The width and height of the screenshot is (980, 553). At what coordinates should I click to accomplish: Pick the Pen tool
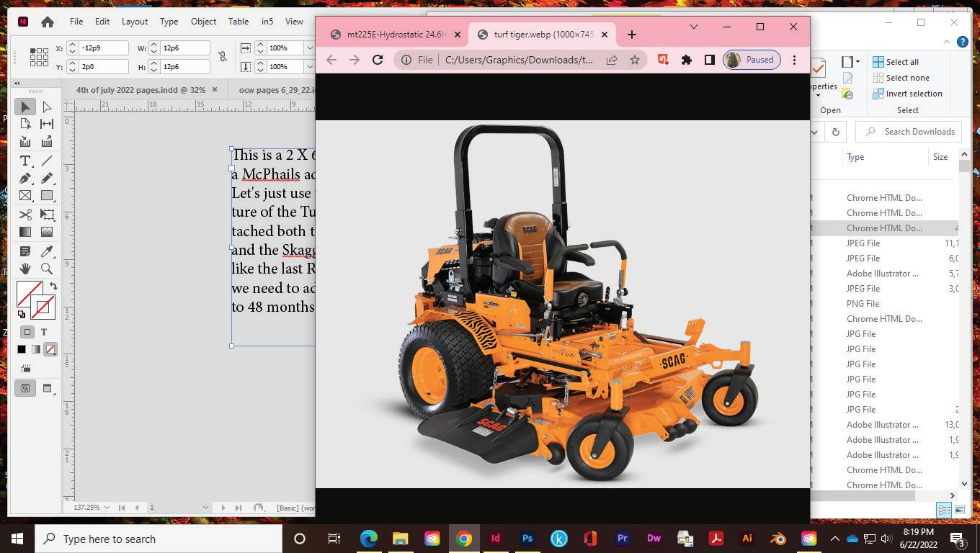coord(25,178)
